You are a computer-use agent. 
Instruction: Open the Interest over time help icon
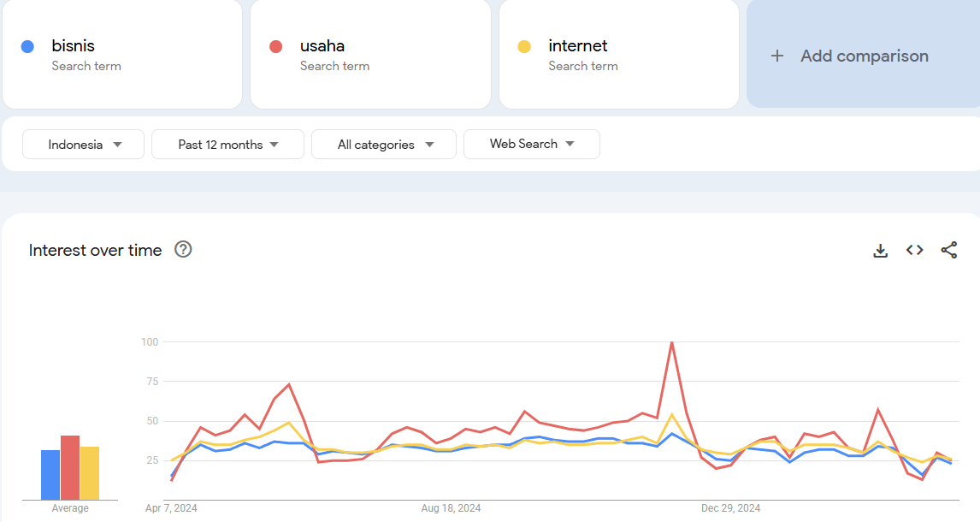(183, 250)
